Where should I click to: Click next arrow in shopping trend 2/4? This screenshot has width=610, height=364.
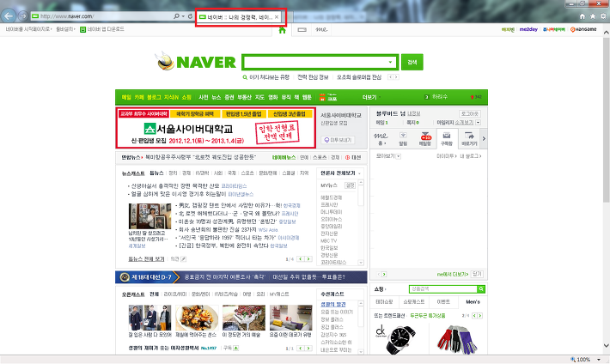[480, 316]
